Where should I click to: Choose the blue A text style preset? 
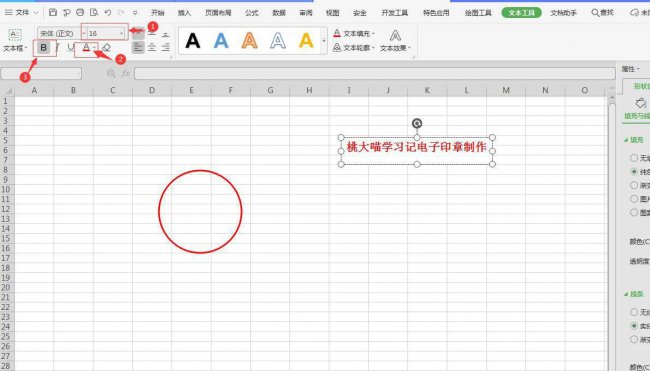pyautogui.click(x=221, y=41)
